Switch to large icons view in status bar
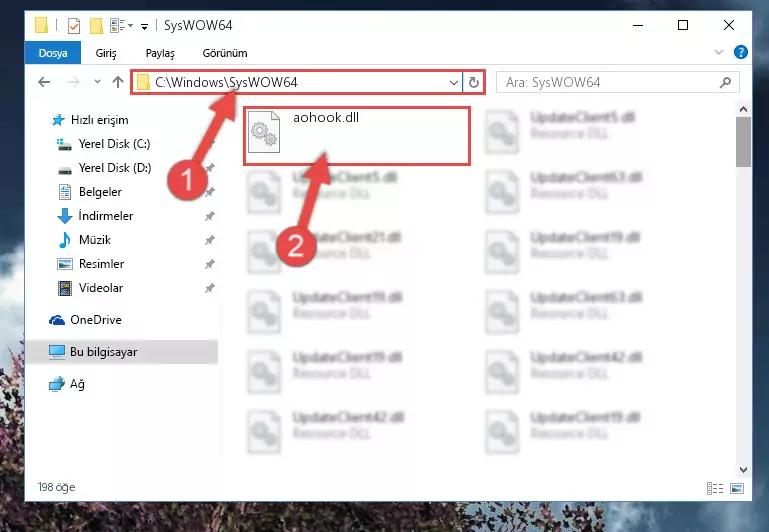The height and width of the screenshot is (532, 769). 737,488
